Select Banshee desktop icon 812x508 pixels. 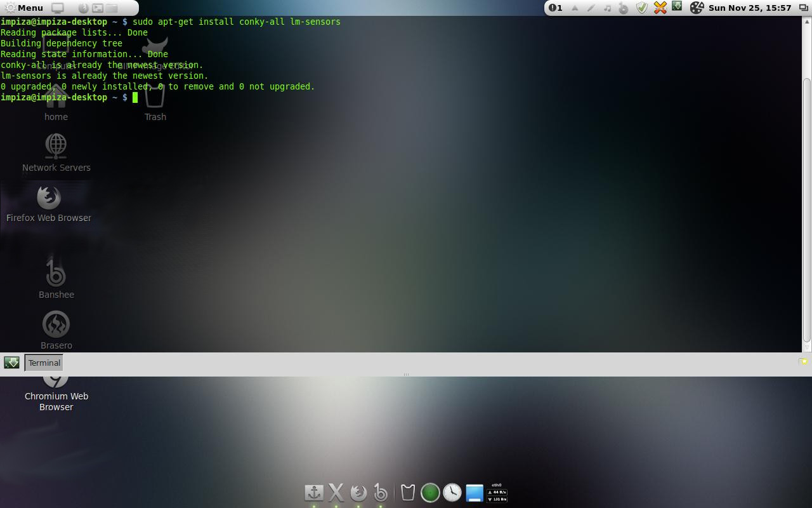pos(56,279)
